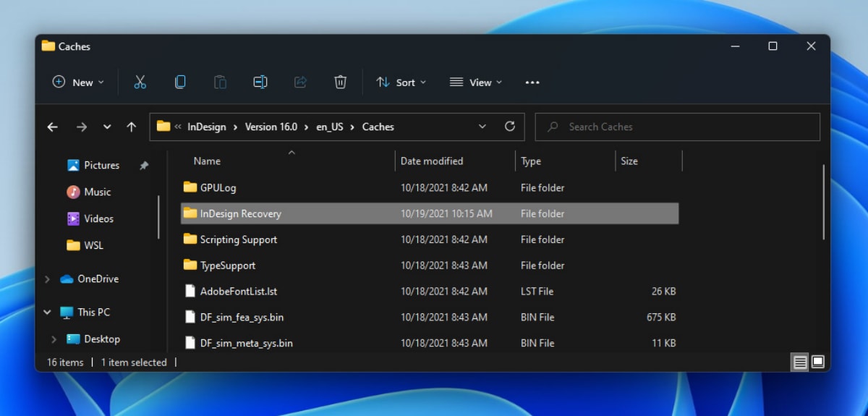Open Music in the navigation pane
Viewport: 868px width, 416px height.
click(98, 192)
